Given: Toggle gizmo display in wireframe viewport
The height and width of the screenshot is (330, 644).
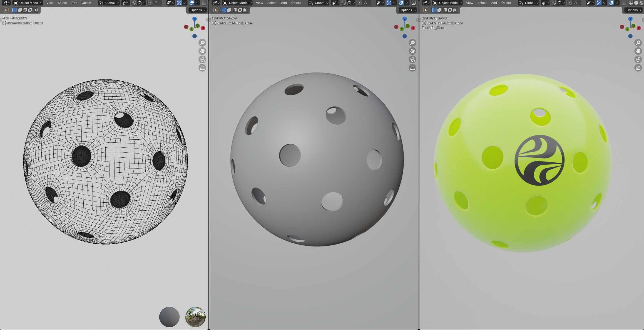Looking at the screenshot, I should tap(179, 3).
